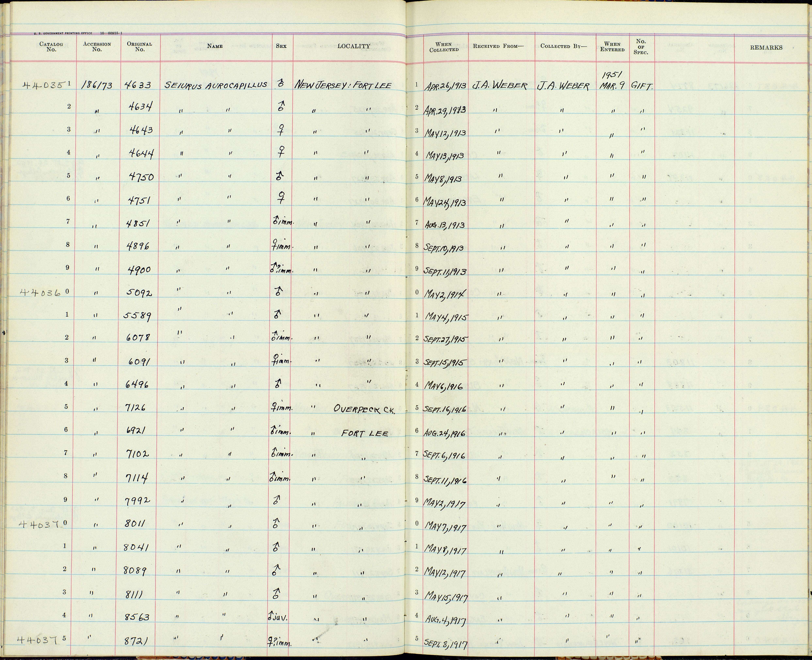Click the 'When Collected' column header

click(x=444, y=47)
